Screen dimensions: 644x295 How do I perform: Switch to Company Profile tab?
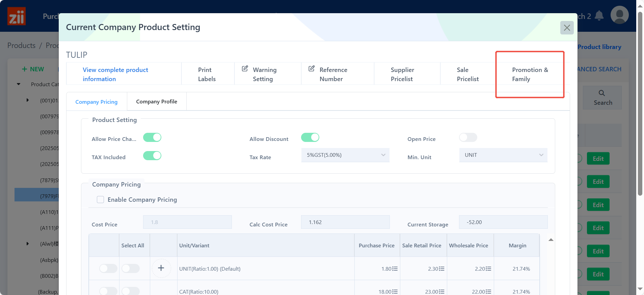(157, 102)
